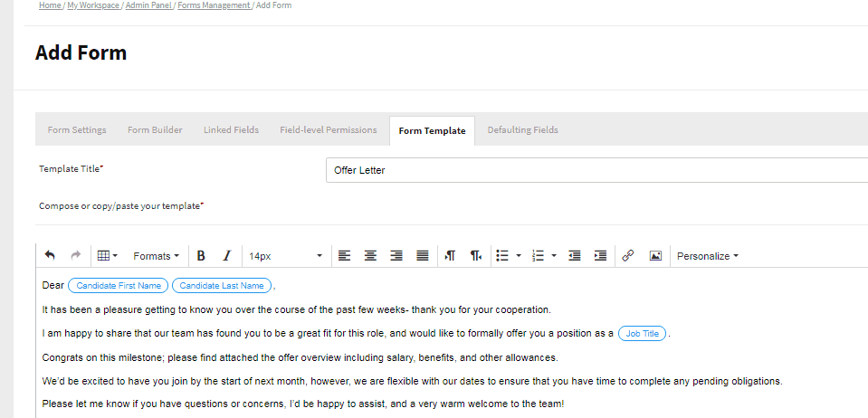The width and height of the screenshot is (868, 418).
Task: Open My Workspace breadcrumb link
Action: coord(93,5)
